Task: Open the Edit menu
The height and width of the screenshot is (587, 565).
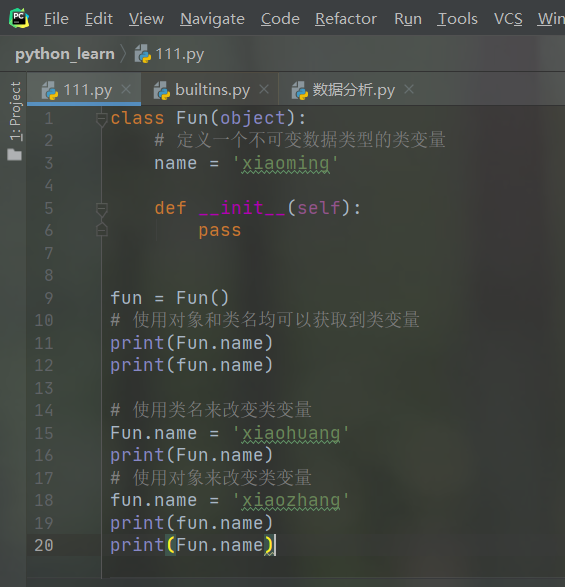Action: tap(98, 19)
